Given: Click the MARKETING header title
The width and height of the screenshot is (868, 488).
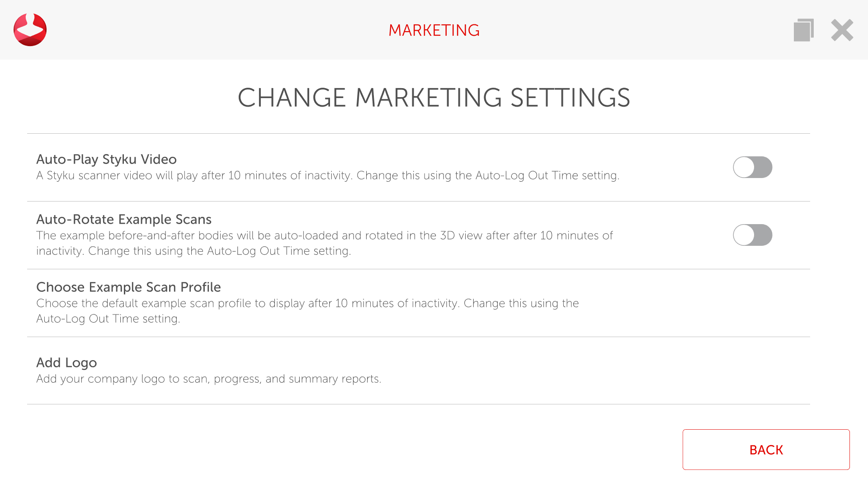Looking at the screenshot, I should point(434,30).
